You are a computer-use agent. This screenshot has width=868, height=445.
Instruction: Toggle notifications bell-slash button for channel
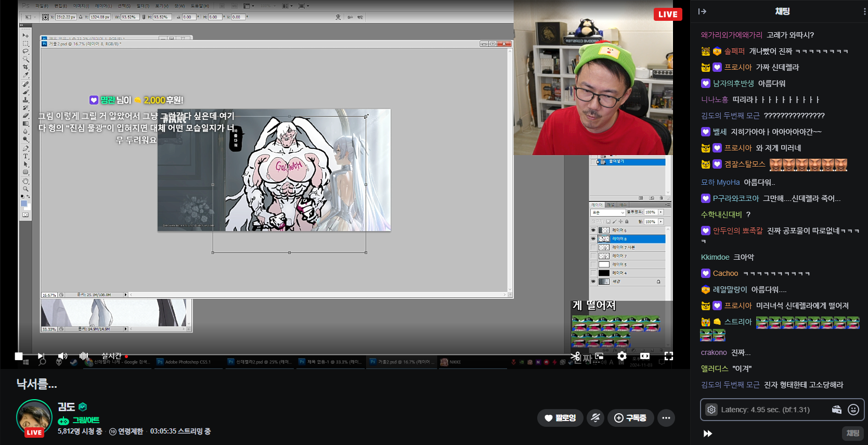click(595, 418)
